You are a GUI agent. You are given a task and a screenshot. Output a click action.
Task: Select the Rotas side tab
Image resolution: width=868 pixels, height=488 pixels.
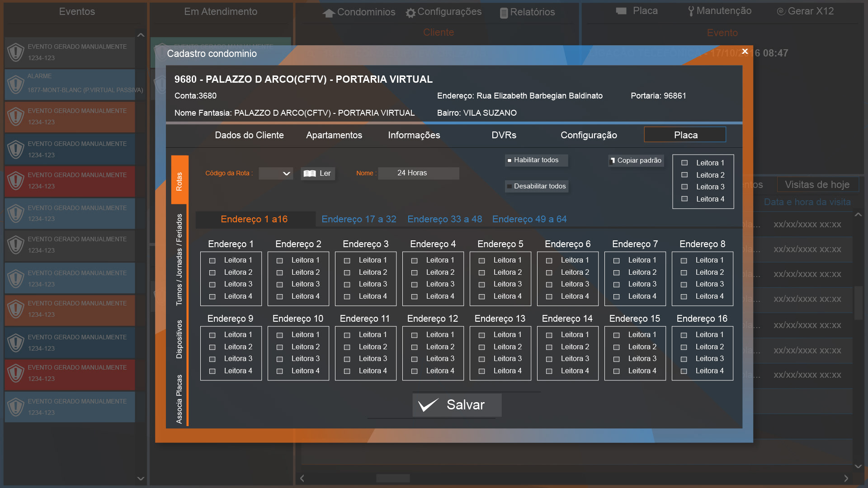pyautogui.click(x=179, y=180)
